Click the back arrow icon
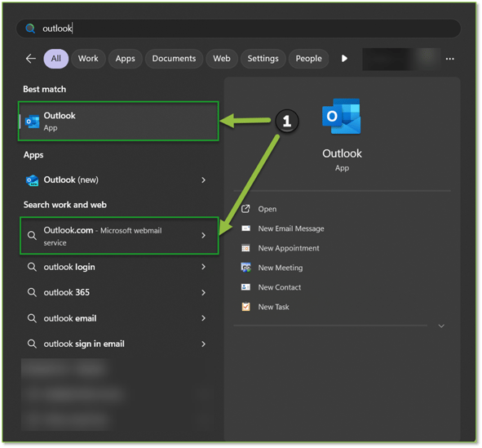This screenshot has height=448, width=482. pos(31,59)
